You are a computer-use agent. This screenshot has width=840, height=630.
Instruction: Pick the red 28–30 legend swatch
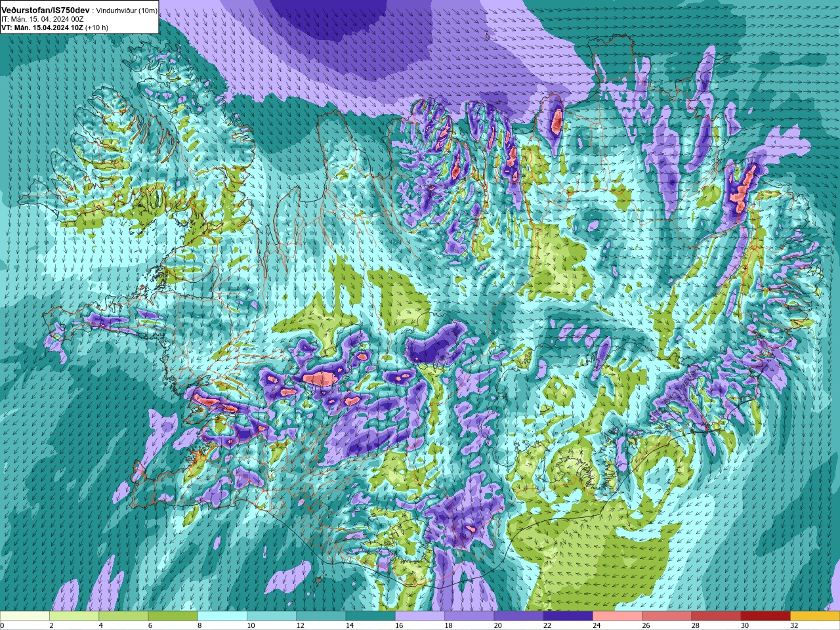pyautogui.click(x=716, y=616)
